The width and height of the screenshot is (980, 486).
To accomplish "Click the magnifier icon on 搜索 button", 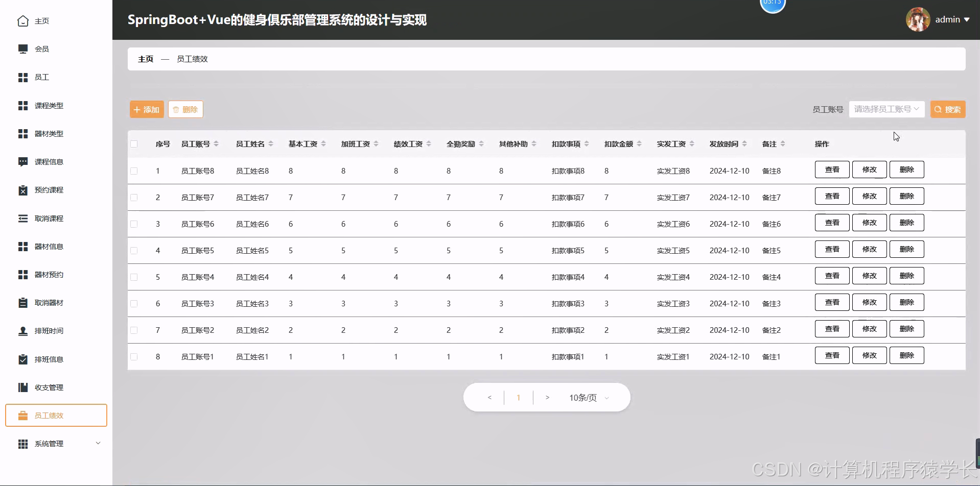I will click(939, 109).
